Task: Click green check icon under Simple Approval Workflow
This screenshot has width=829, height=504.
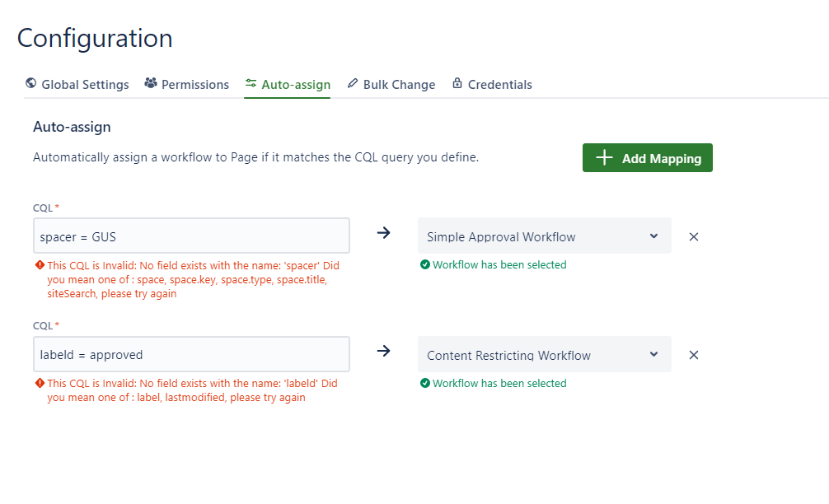Action: point(425,265)
